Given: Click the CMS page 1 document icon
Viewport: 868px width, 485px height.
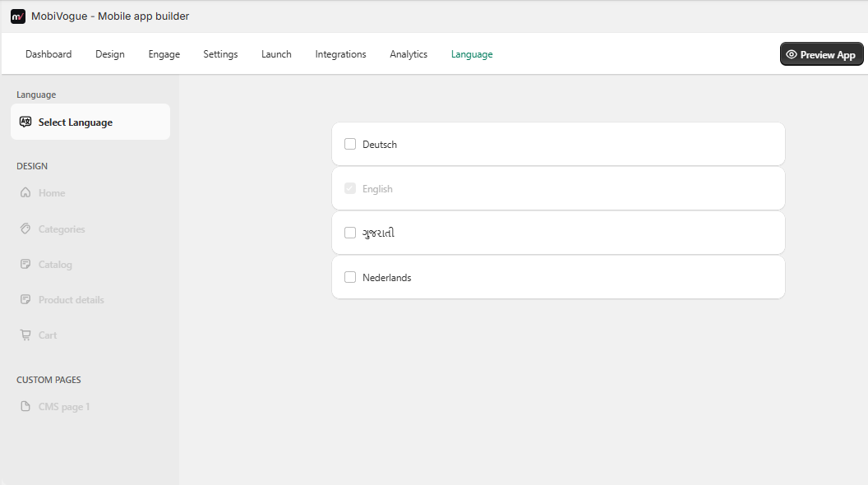Looking at the screenshot, I should pyautogui.click(x=25, y=406).
